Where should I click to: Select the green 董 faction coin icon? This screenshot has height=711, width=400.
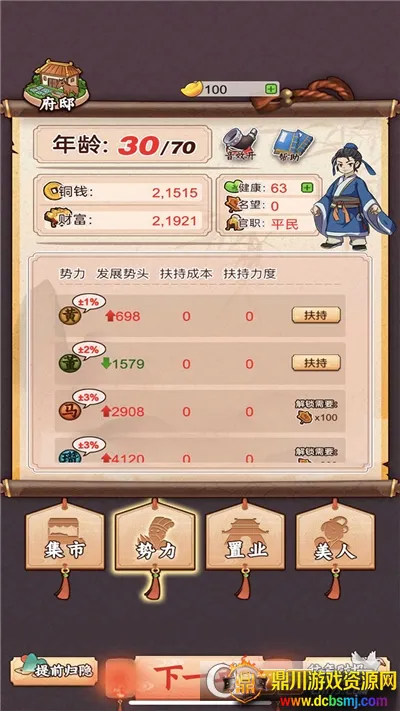[70, 363]
